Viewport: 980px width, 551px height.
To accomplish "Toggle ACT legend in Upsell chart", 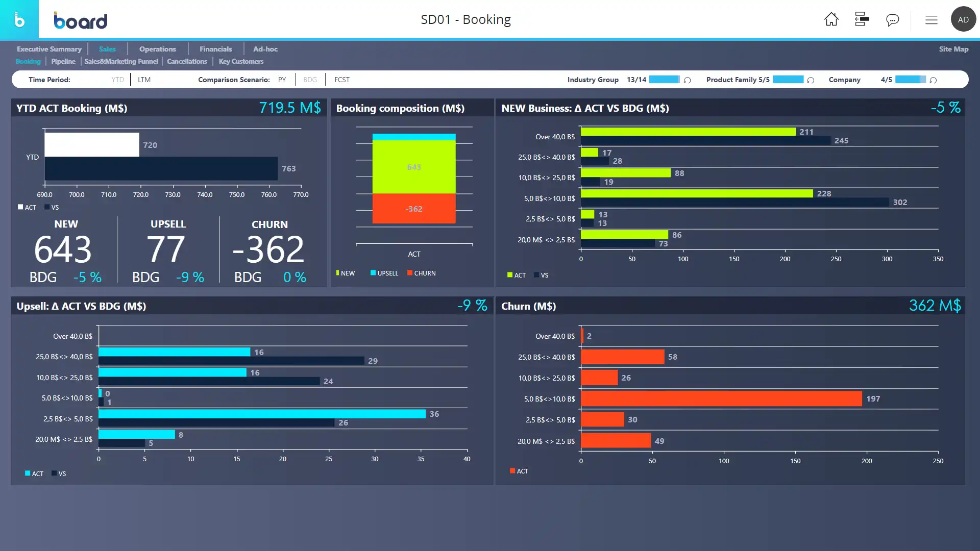I will pyautogui.click(x=34, y=473).
